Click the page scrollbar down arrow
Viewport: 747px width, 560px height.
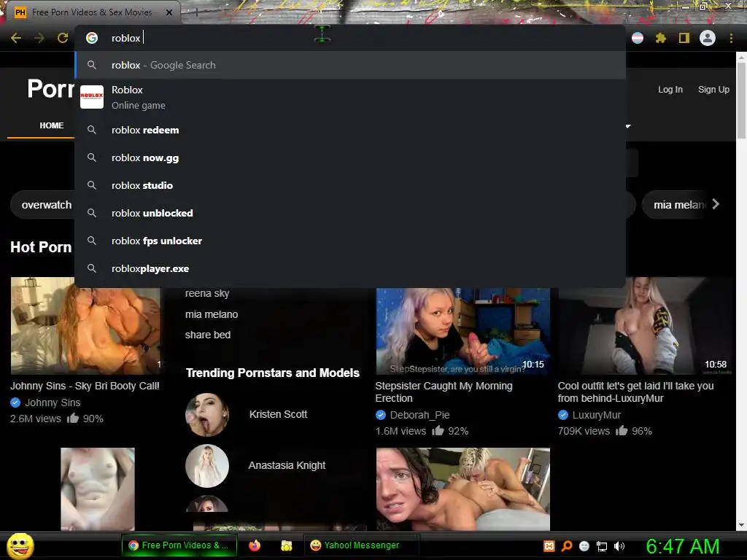click(741, 525)
